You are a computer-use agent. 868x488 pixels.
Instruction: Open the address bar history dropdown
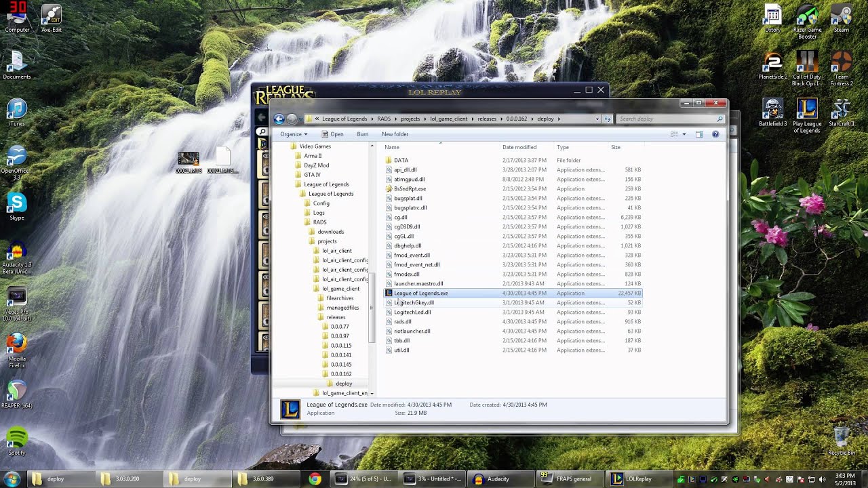[597, 119]
